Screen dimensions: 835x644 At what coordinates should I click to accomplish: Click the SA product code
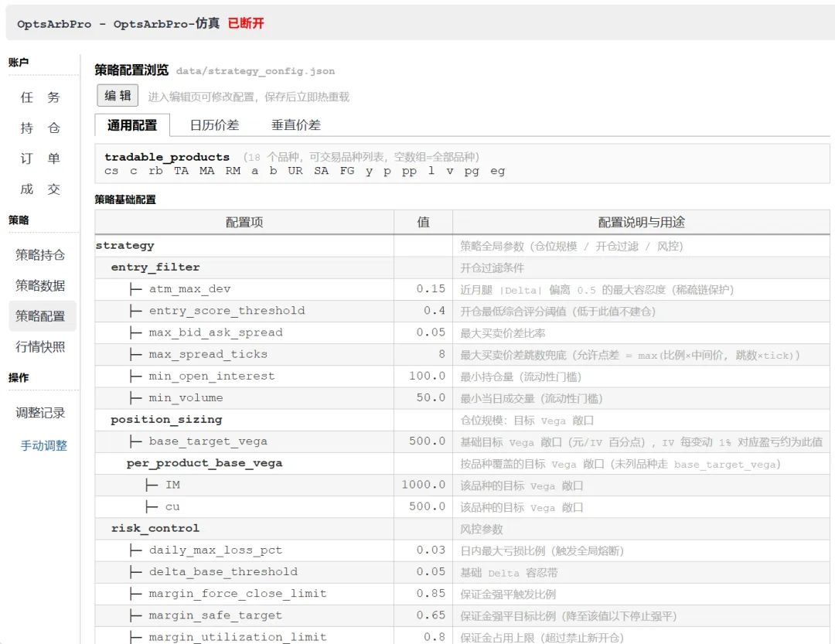coord(321,171)
